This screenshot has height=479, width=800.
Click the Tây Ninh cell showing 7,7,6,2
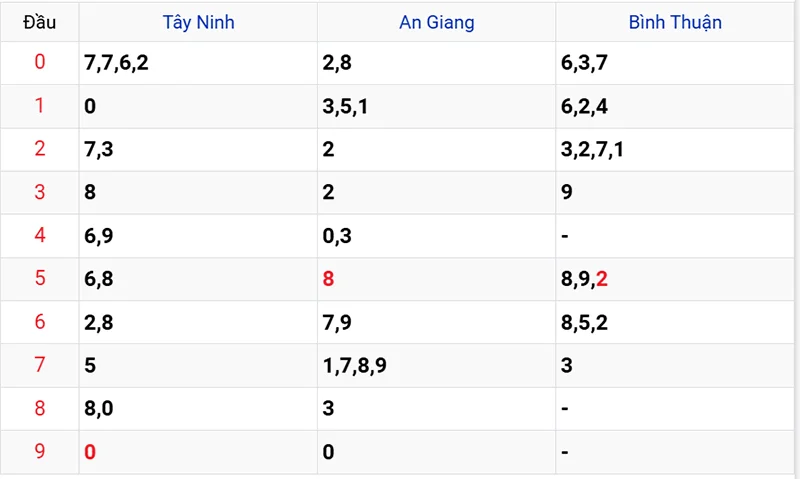[x=198, y=63]
